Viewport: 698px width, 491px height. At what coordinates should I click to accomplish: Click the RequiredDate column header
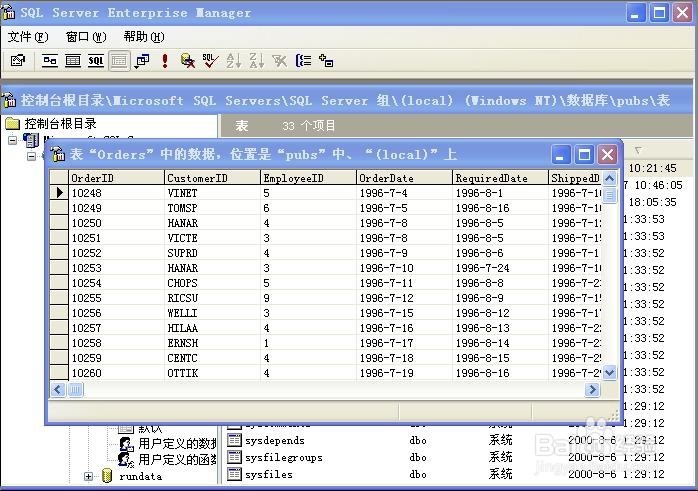tap(500, 178)
